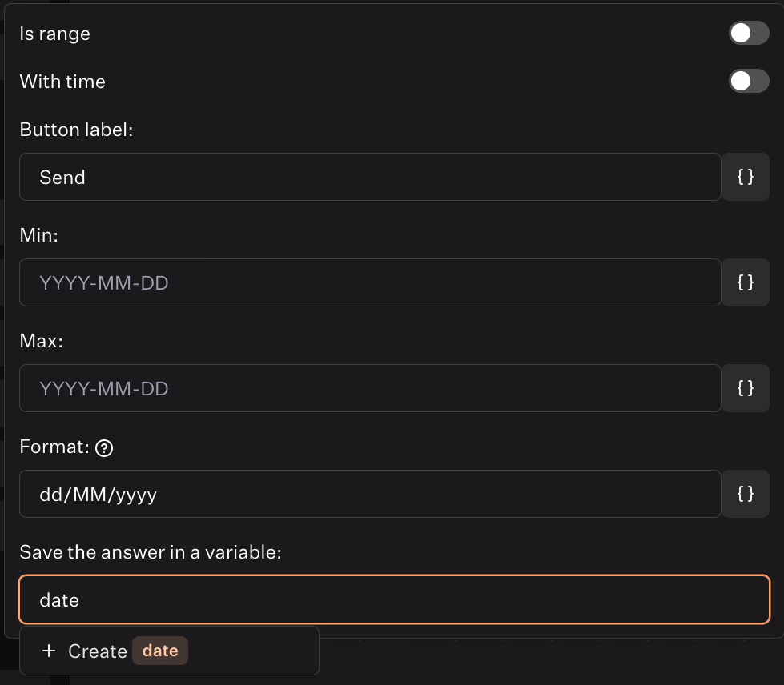Viewport: 784px width, 685px height.
Task: Click the Button label field containing Send
Action: [370, 177]
